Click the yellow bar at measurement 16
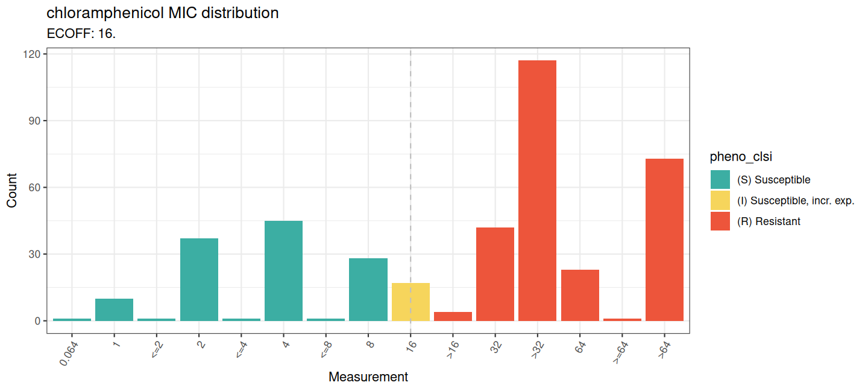The image size is (868, 391). pos(410,302)
